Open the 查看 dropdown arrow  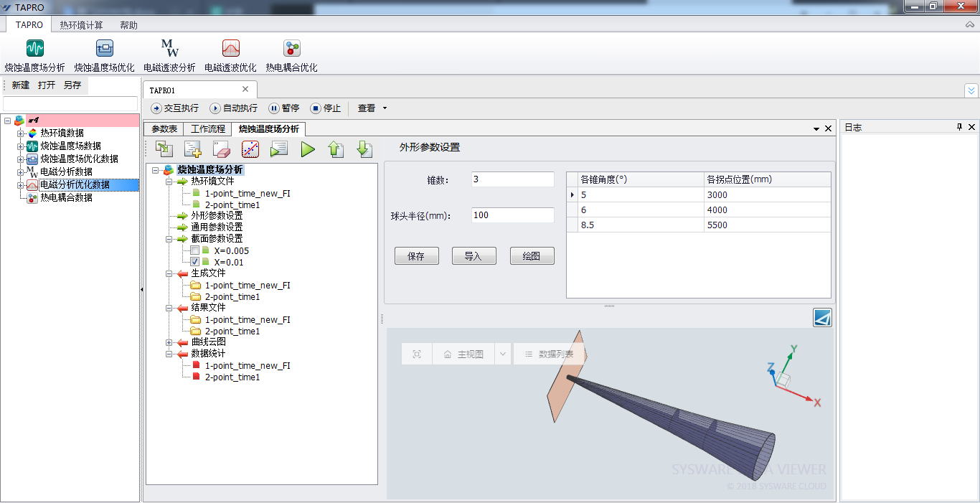[x=385, y=108]
